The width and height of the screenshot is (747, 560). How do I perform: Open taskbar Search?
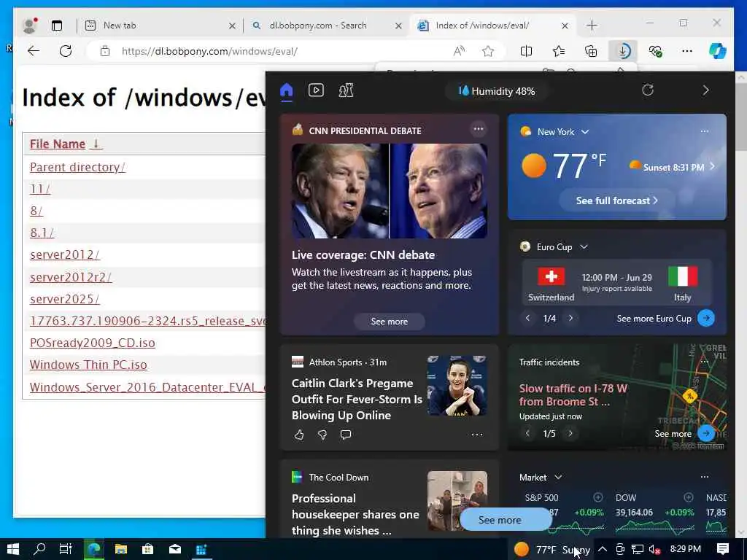tap(39, 549)
